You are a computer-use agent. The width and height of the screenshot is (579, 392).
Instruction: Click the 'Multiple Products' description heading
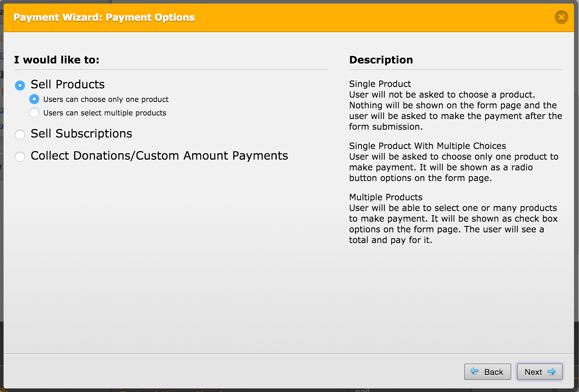tap(386, 197)
